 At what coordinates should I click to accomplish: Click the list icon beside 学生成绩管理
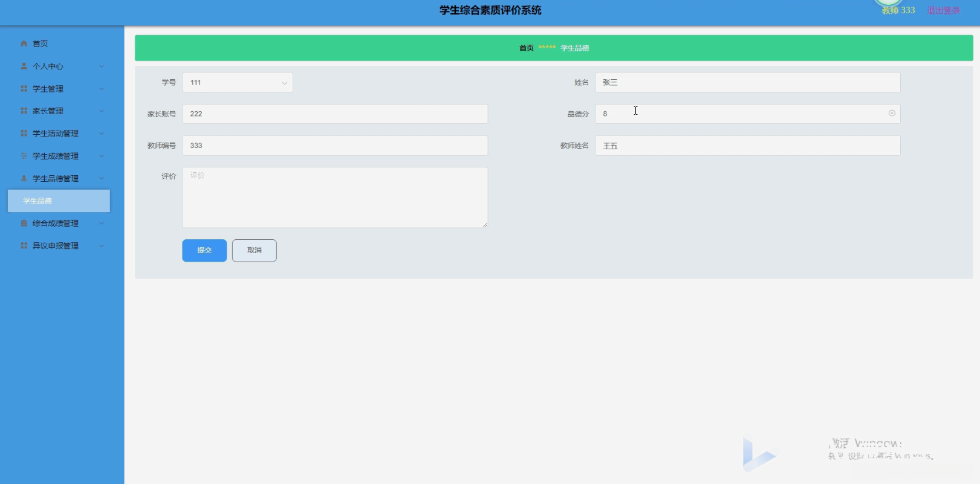pos(24,156)
